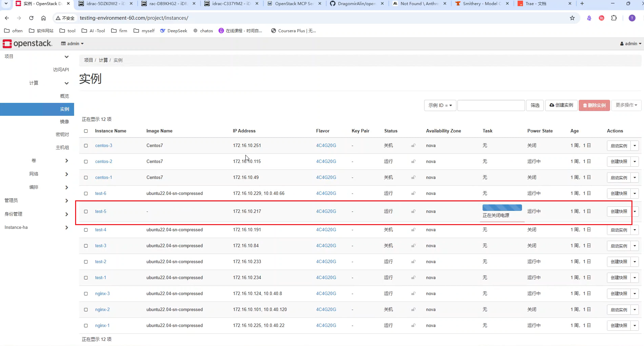Screen dimensions: 644x346
Task: Click lock icon in test-6 row
Action: pos(413,194)
